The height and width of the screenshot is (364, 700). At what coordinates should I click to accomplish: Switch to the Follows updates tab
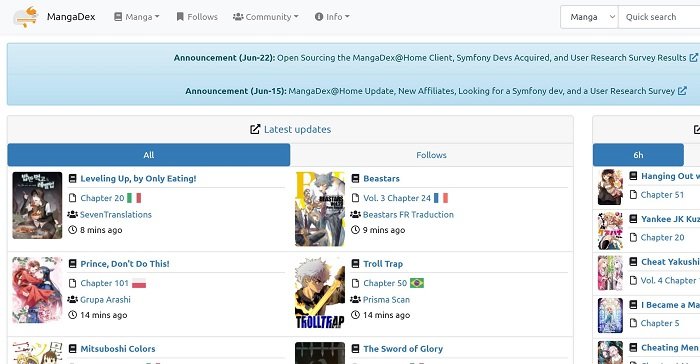pos(431,155)
